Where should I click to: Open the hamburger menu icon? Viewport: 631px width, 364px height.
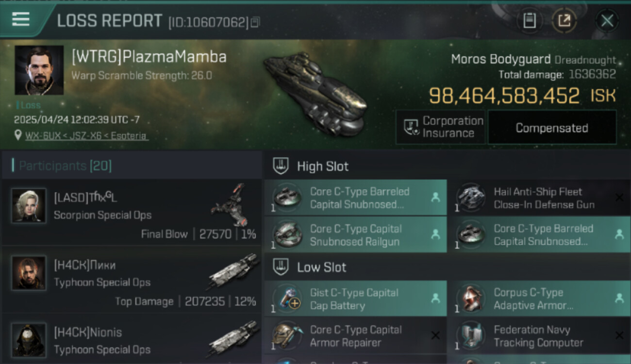pos(21,19)
